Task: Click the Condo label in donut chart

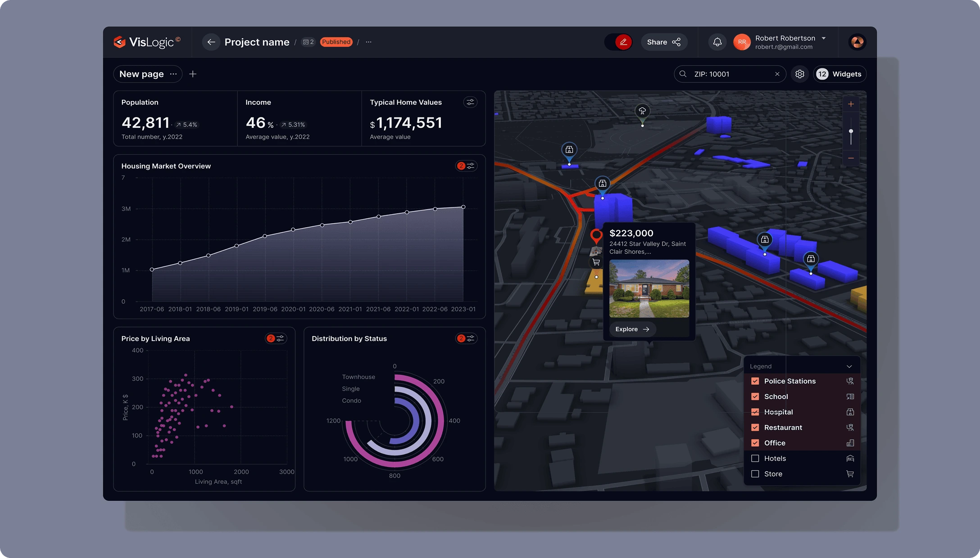Action: click(351, 400)
